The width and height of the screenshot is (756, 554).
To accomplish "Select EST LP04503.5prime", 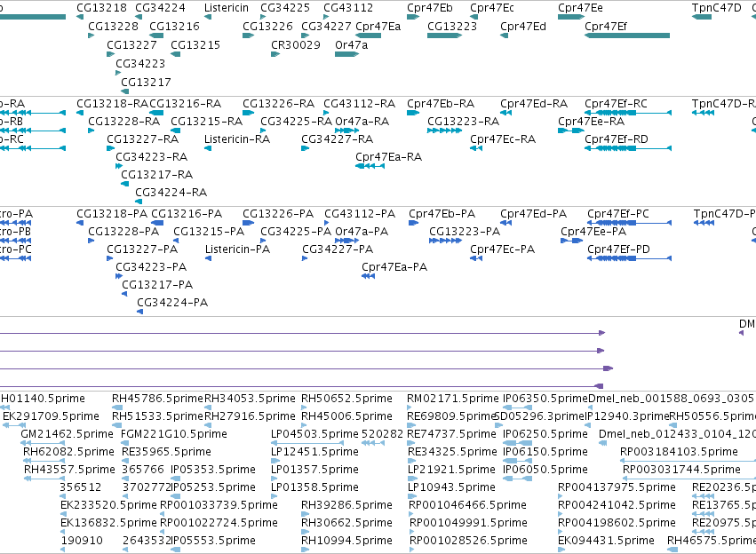I will point(314,434).
